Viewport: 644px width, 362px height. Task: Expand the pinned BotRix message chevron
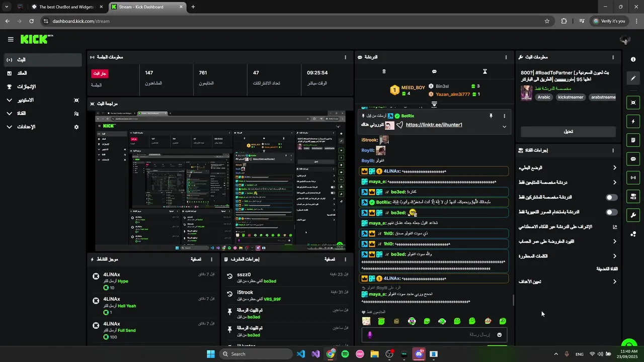[504, 127]
